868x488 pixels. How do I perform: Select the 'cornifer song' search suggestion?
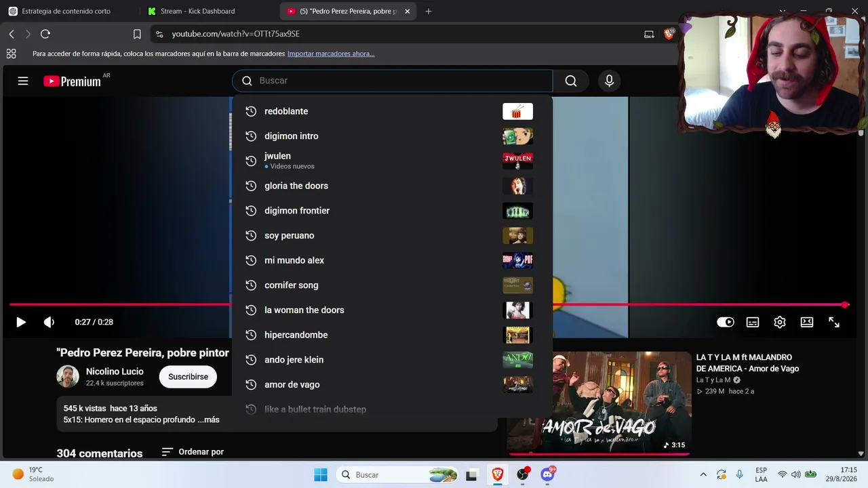tap(392, 285)
